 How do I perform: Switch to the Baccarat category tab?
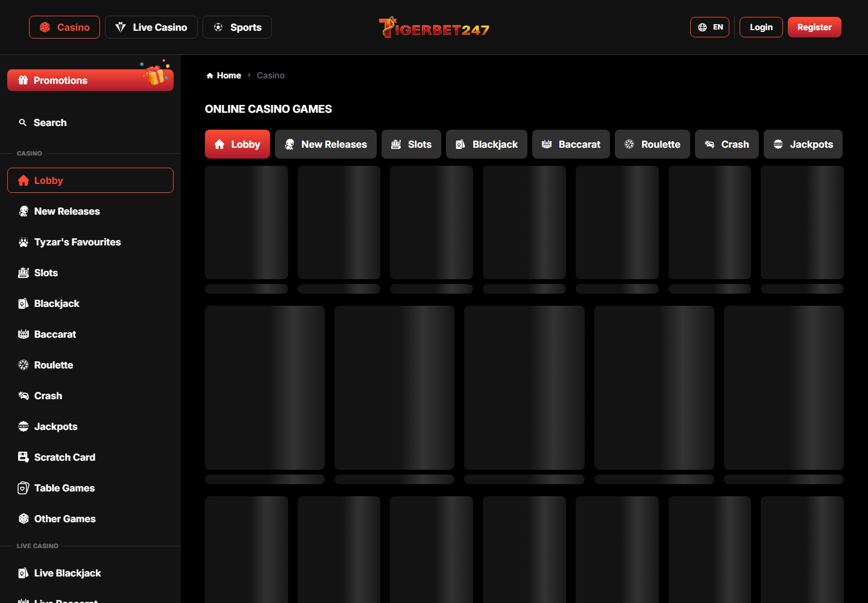(571, 144)
